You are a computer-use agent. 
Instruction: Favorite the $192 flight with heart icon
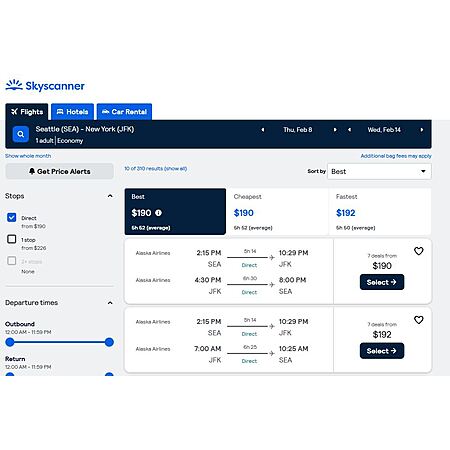419,320
